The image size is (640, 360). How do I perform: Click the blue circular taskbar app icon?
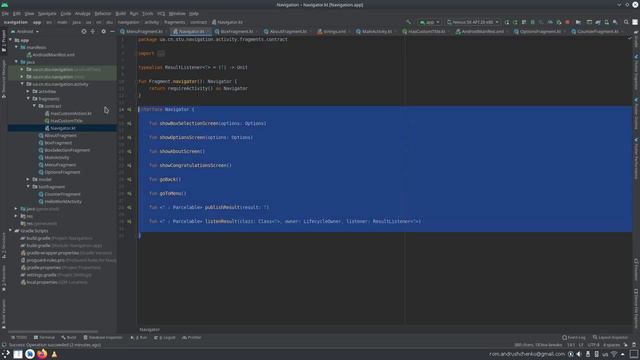30,354
